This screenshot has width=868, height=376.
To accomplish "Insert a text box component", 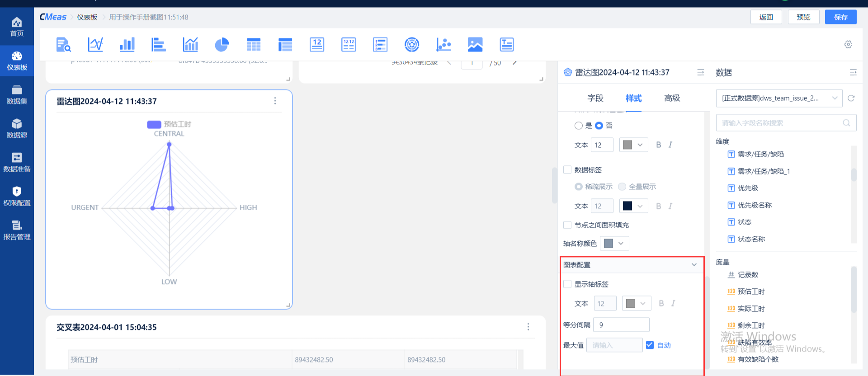I will (507, 45).
